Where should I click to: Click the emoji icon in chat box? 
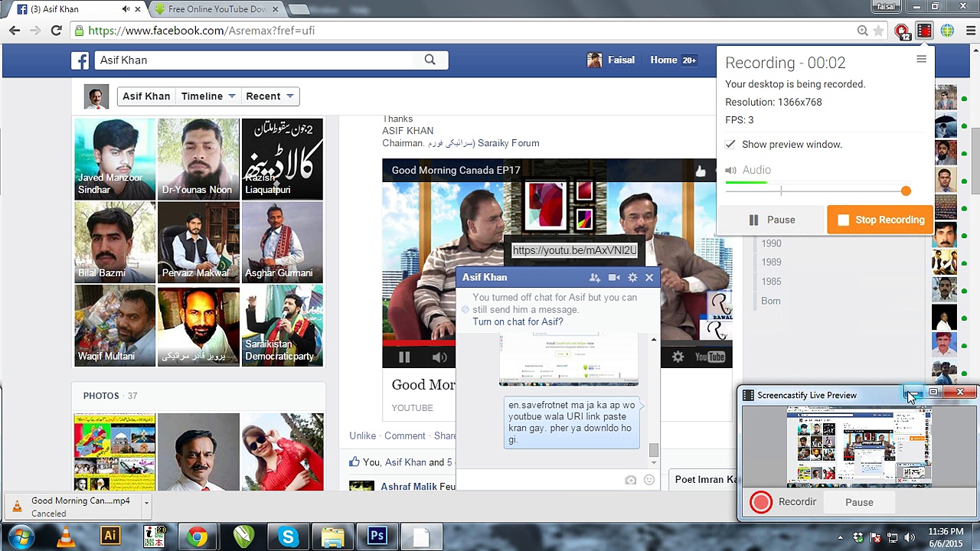tap(649, 480)
